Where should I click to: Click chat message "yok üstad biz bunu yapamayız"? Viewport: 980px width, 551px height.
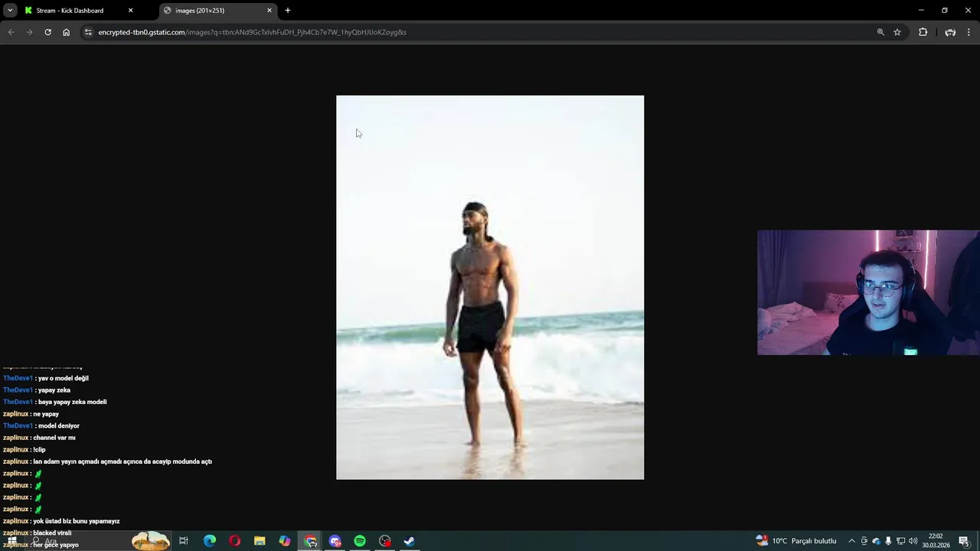77,521
